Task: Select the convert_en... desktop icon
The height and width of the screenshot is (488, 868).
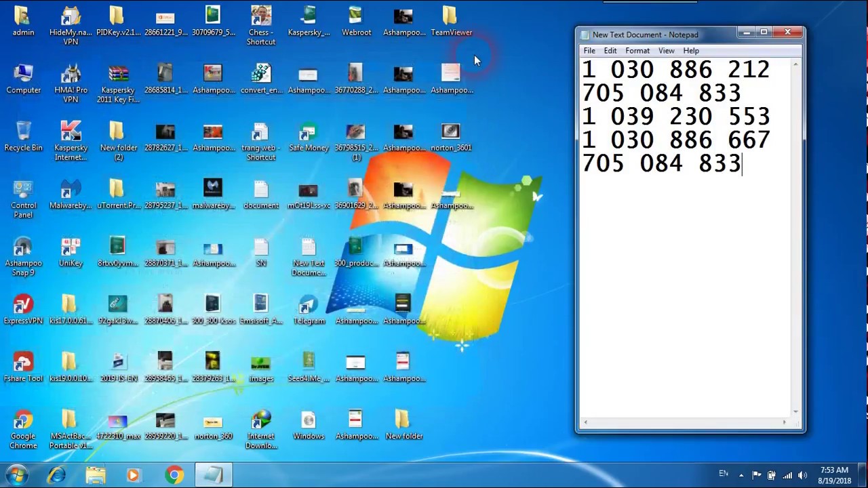Action: point(261,79)
